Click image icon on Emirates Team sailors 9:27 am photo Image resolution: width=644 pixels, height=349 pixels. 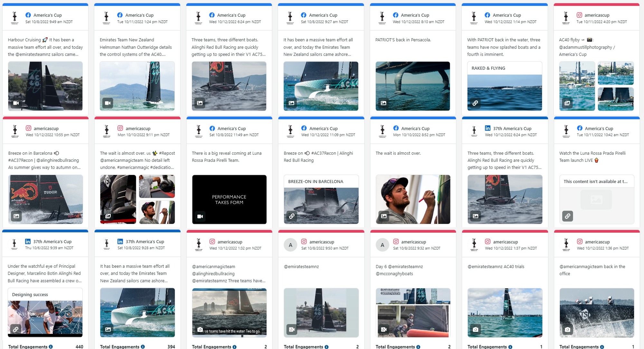click(x=291, y=103)
